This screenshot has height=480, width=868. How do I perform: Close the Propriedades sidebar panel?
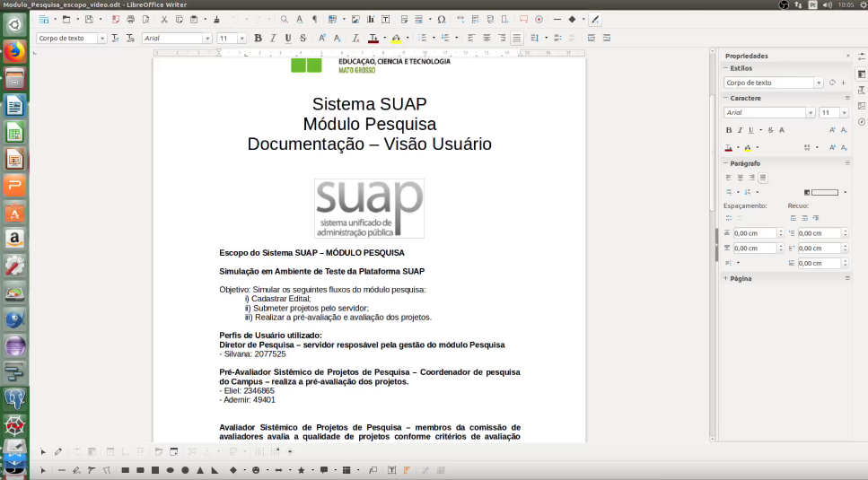point(847,56)
